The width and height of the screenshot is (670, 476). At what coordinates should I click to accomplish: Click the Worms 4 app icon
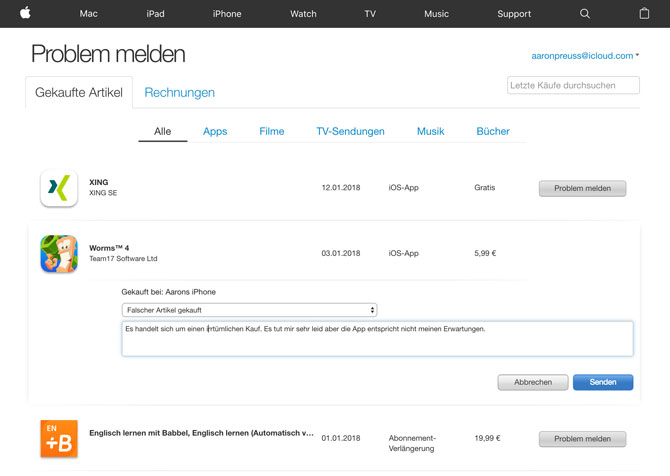point(59,254)
